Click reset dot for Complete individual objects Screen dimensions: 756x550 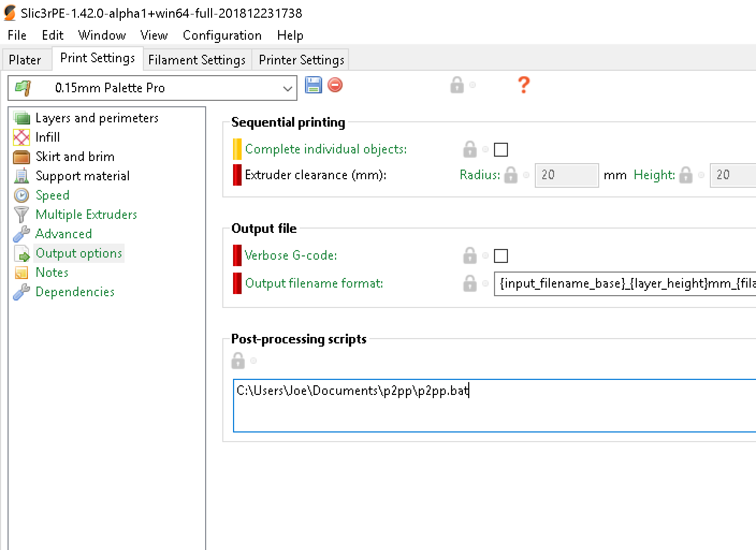485,149
